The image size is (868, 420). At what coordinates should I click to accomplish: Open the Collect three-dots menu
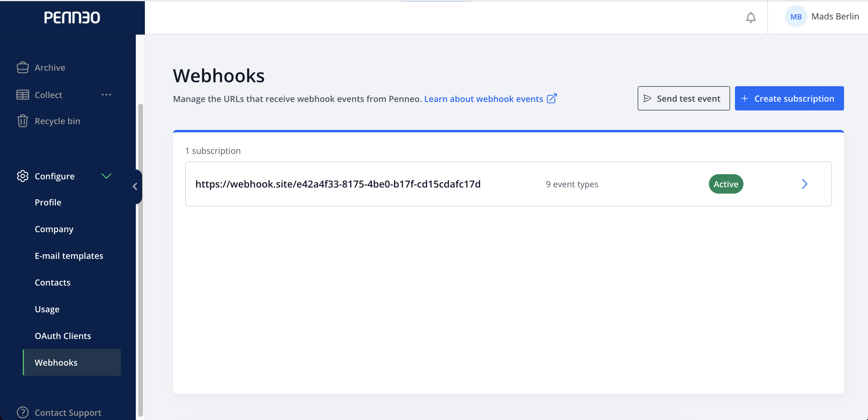[106, 95]
